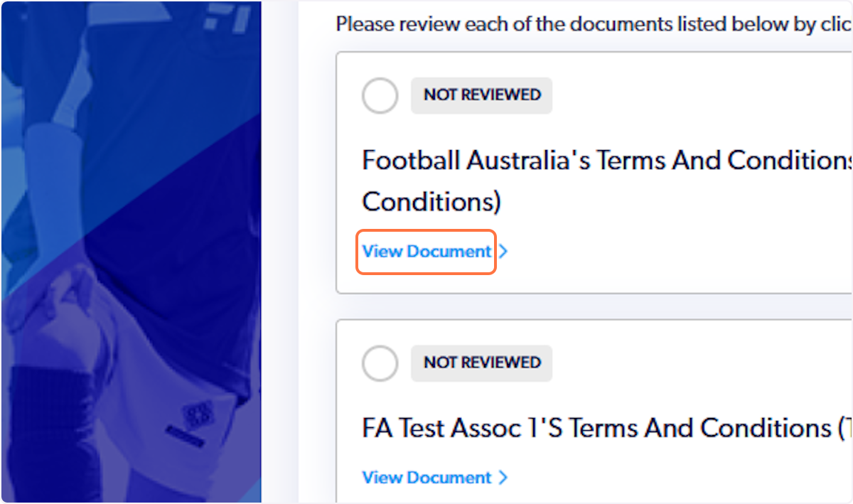
Task: Click the circle icon on FA Test Assoc card
Action: coord(380,363)
